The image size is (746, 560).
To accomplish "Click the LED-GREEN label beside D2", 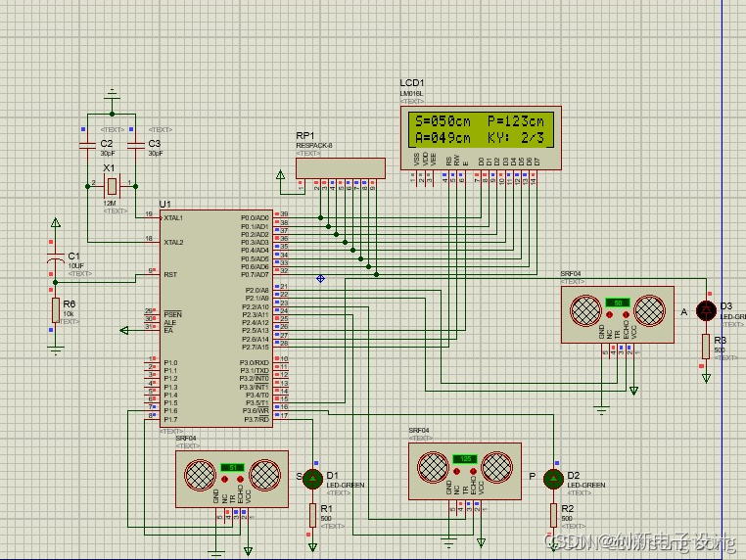I will click(586, 485).
